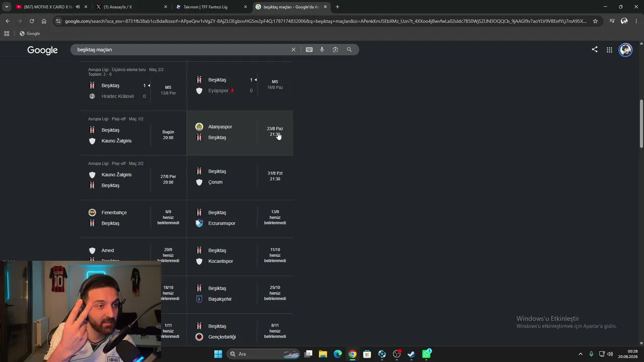This screenshot has width=644, height=362.
Task: Open File Explorer from the taskbar
Action: point(323,354)
